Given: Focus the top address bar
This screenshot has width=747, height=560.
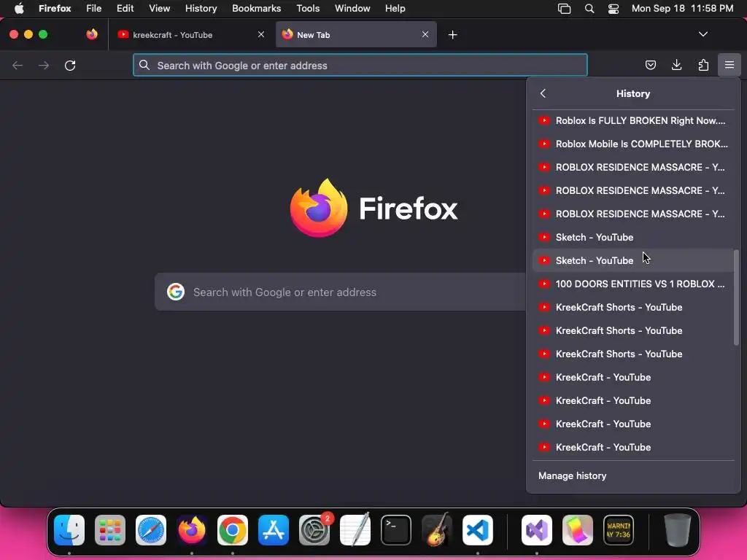Looking at the screenshot, I should click(x=360, y=65).
